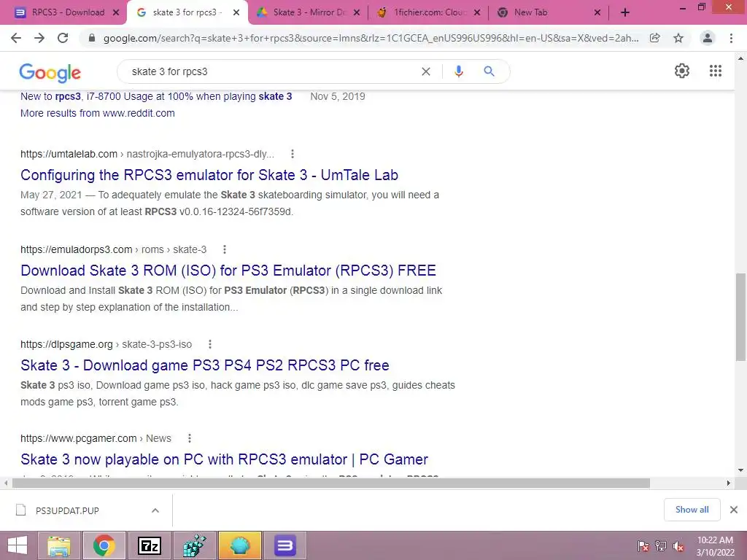Open the orange shell taskbar app
This screenshot has width=747, height=560.
[x=240, y=545]
